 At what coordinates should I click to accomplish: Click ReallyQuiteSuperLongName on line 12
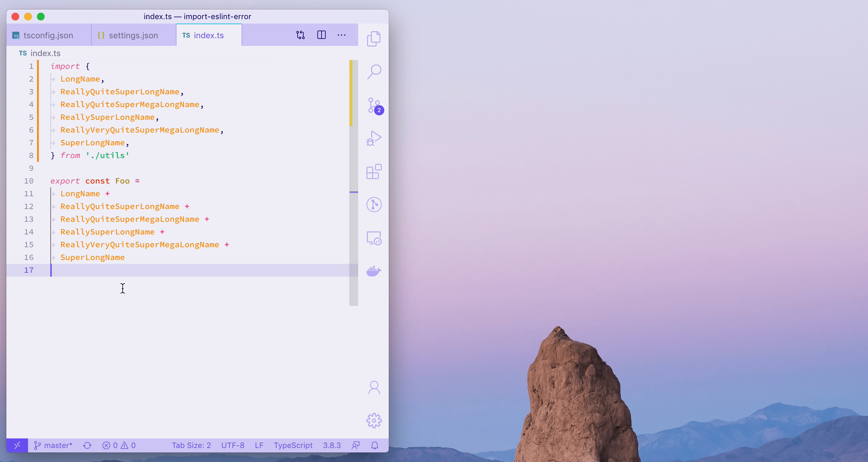coord(120,206)
